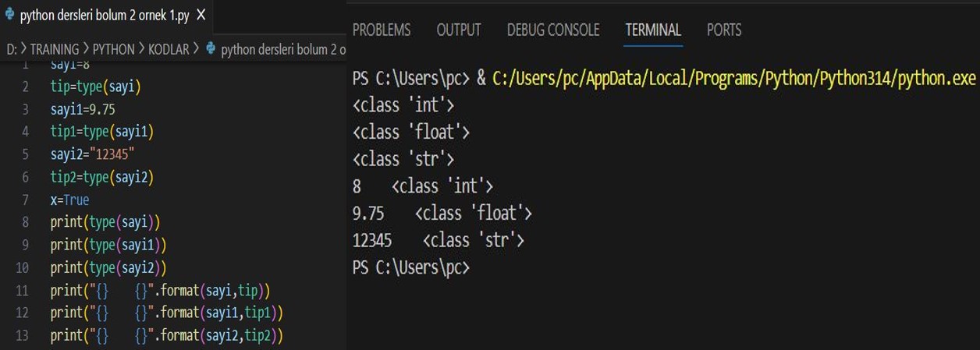This screenshot has height=350, width=980.
Task: Open the D: drive breadcrumb segment
Action: pos(11,49)
